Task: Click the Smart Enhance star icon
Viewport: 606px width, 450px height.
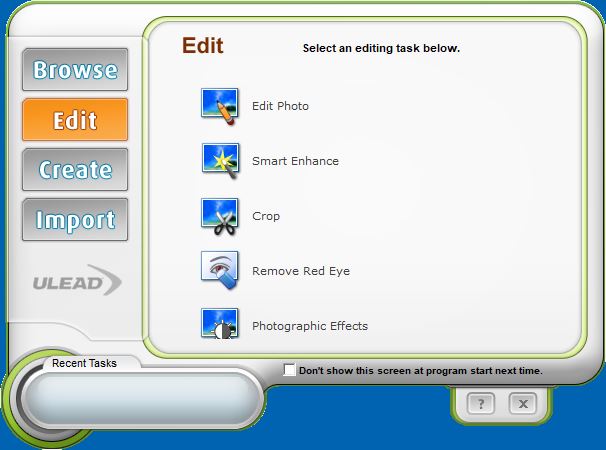Action: click(220, 161)
